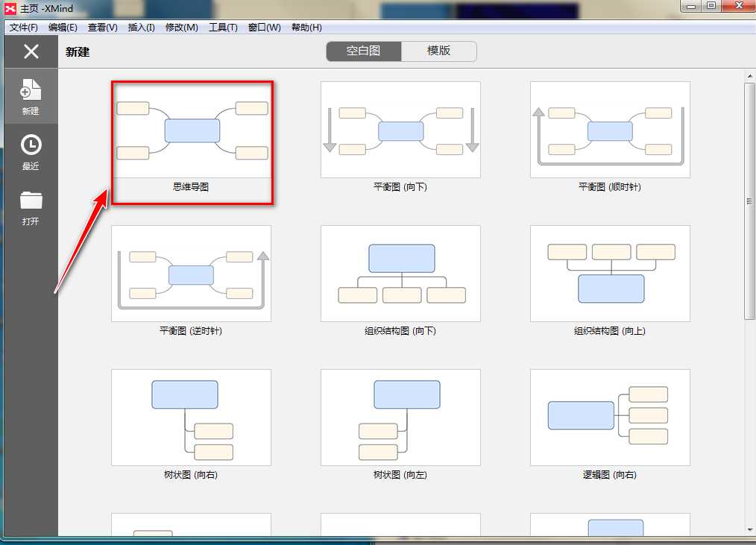Open the 查看(V) menu

pyautogui.click(x=103, y=28)
